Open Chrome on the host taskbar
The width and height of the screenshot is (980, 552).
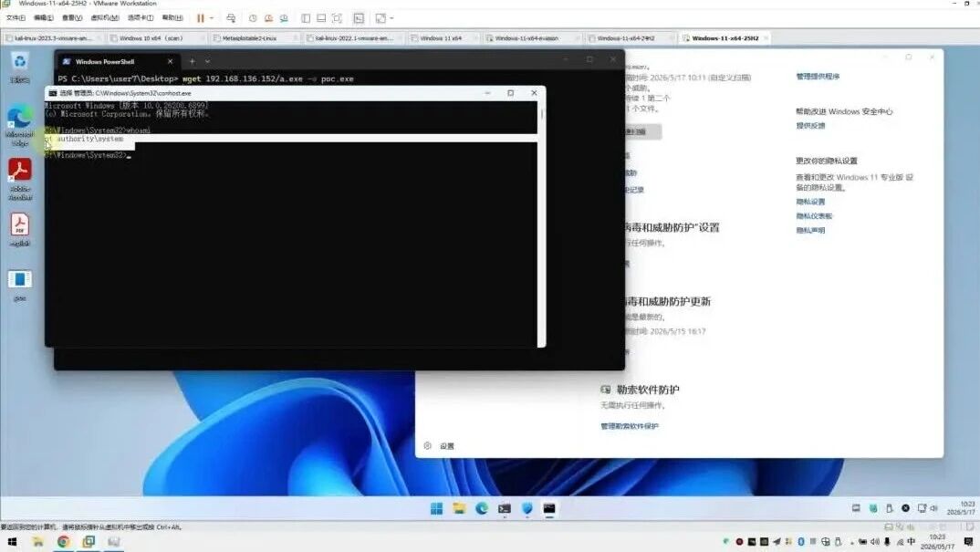[63, 542]
